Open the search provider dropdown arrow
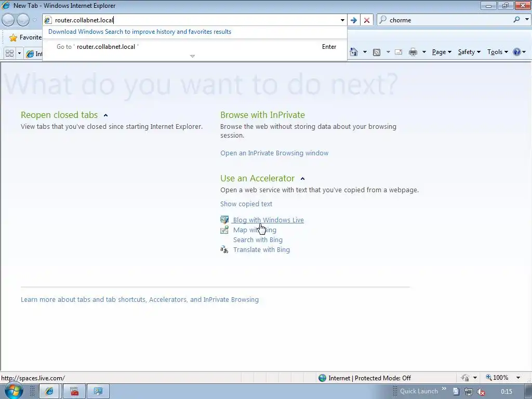 (x=527, y=19)
